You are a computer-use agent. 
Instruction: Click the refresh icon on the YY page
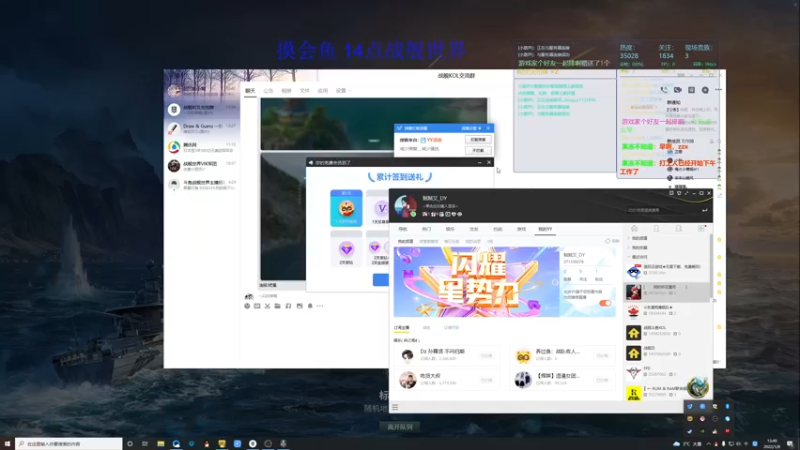click(608, 241)
